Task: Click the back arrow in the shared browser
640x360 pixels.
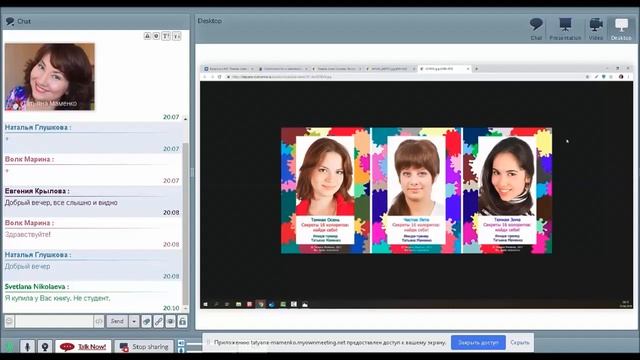Action: click(205, 77)
